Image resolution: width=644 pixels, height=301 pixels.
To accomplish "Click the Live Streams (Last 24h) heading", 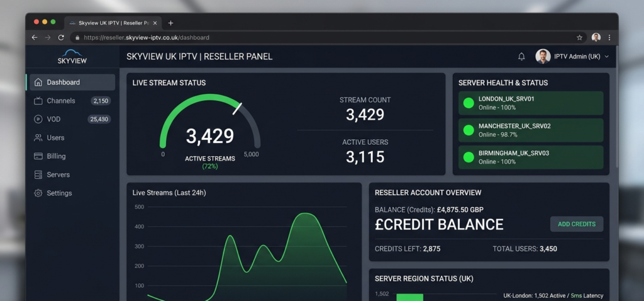I will coord(169,193).
